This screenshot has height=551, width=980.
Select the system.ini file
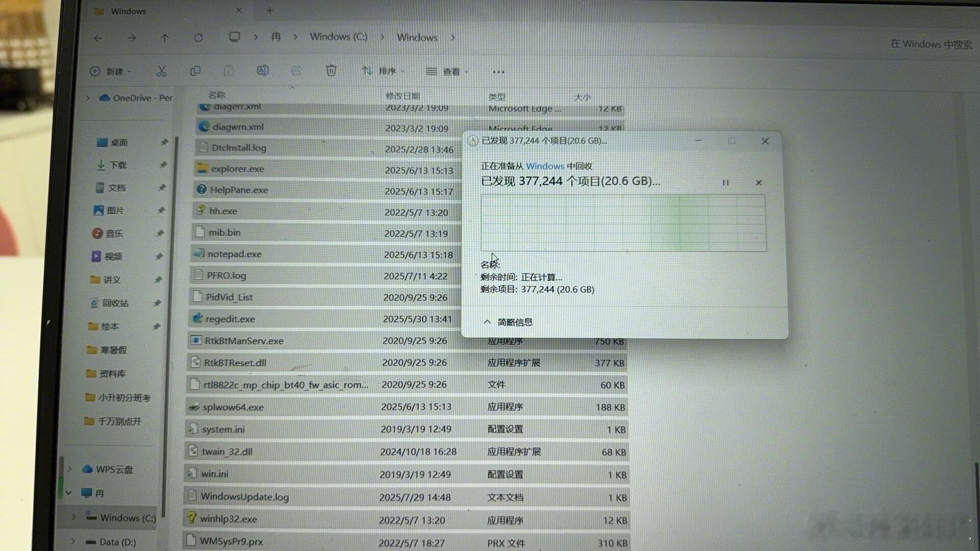(x=223, y=429)
